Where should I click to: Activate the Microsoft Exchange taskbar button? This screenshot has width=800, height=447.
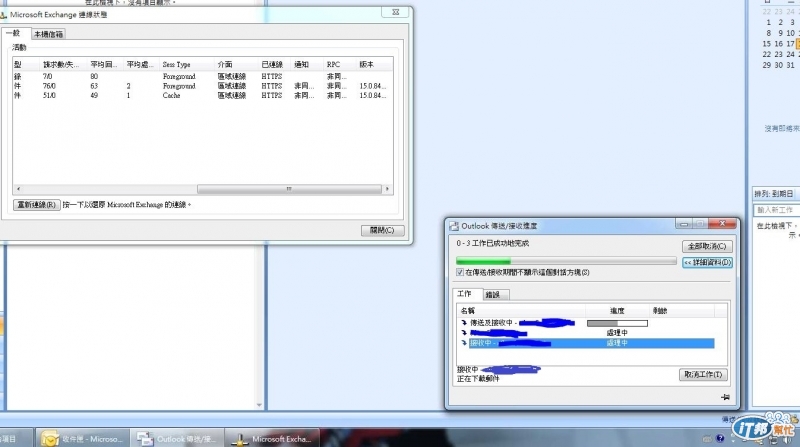click(272, 438)
